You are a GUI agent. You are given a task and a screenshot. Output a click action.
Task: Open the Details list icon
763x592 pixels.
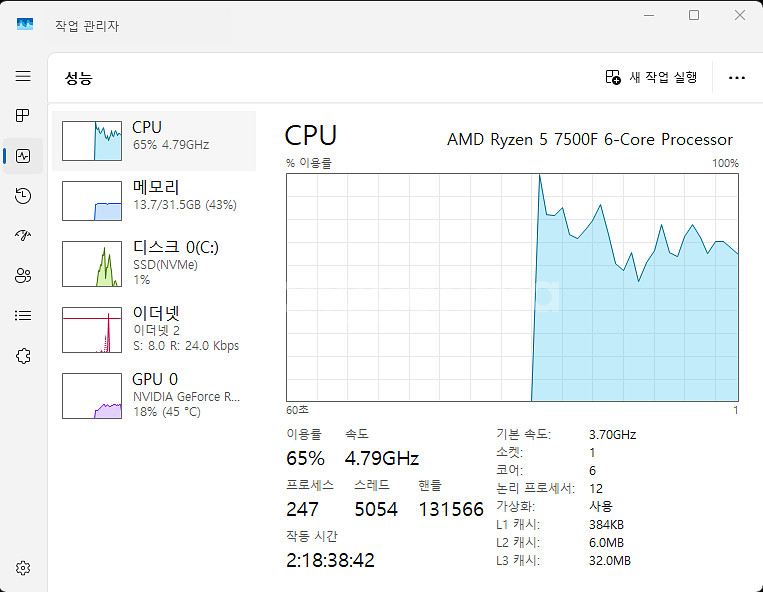23,316
